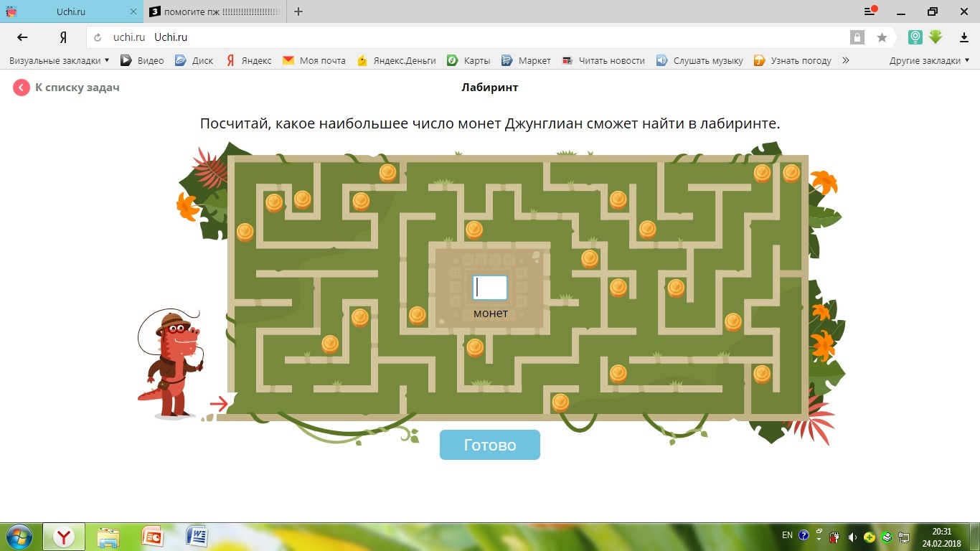Expand the Визуальные закладки dropdown
The image size is (980, 551).
coord(60,61)
